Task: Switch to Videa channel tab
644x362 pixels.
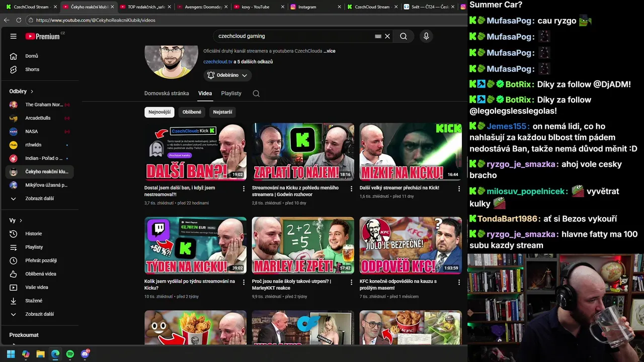Action: [x=205, y=94]
